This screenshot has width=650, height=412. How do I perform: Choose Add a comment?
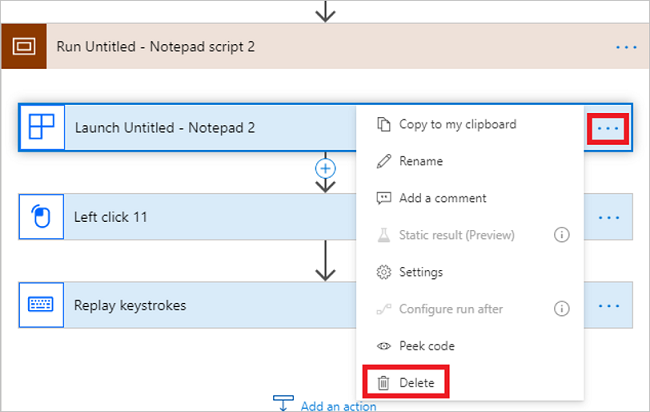pyautogui.click(x=442, y=198)
